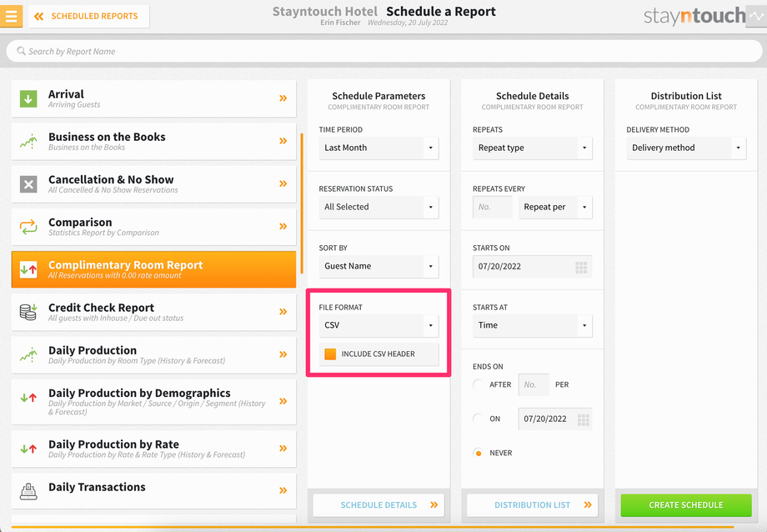Select the Complimentary Room Report item
Image resolution: width=767 pixels, height=532 pixels.
pos(153,269)
